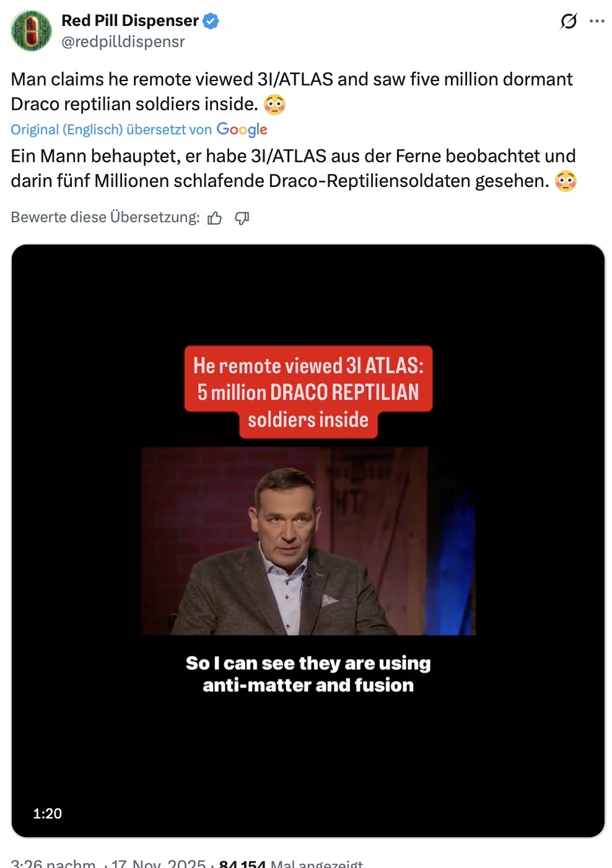Screen dimensions: 612x868
Task: Open the Grok slashed-circle icon
Action: pyautogui.click(x=568, y=21)
